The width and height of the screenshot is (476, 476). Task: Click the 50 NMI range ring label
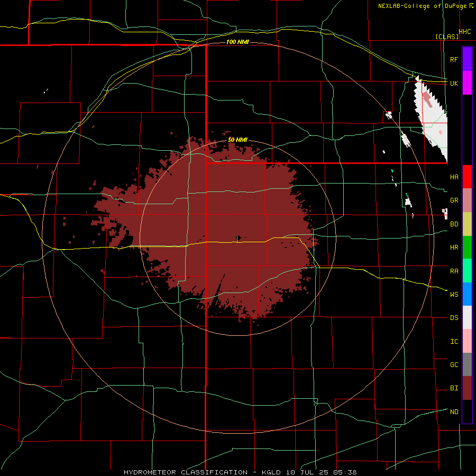tap(237, 140)
